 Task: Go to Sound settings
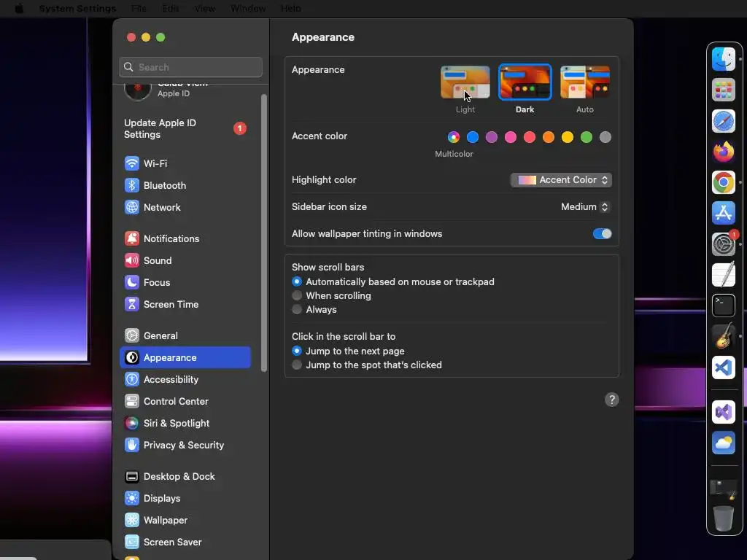coord(185,260)
